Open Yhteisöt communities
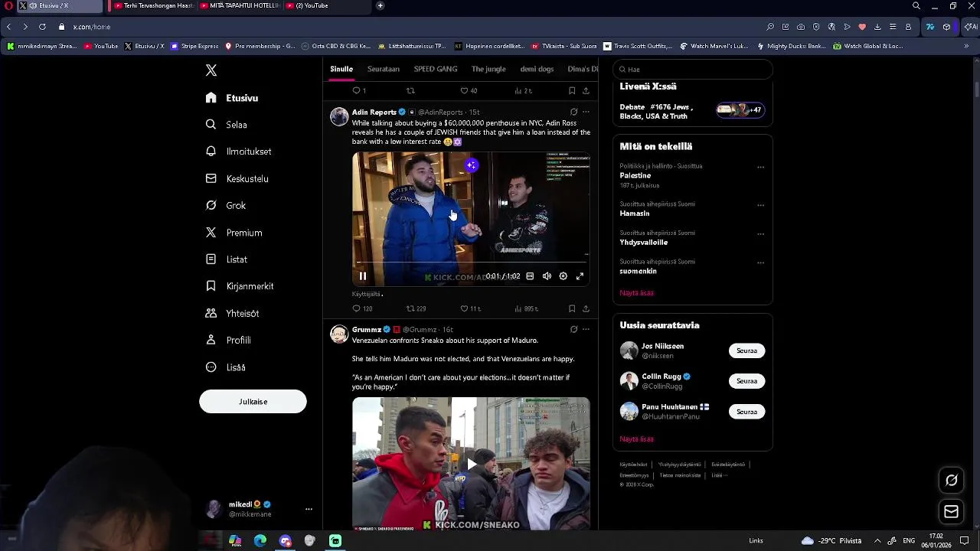Screen dimensions: 980x551 click(232, 313)
